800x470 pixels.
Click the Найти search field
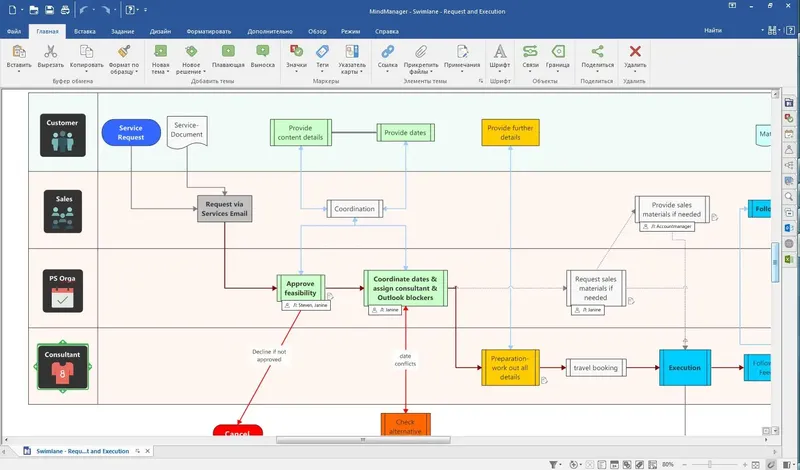(731, 31)
